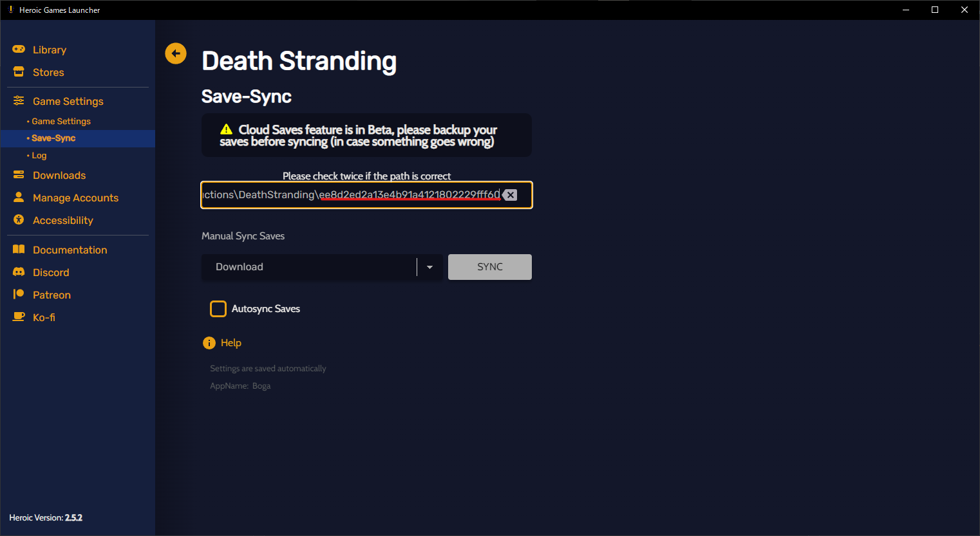Image resolution: width=980 pixels, height=536 pixels.
Task: Click the Heroic Games Launcher title bar icon
Action: [10, 10]
